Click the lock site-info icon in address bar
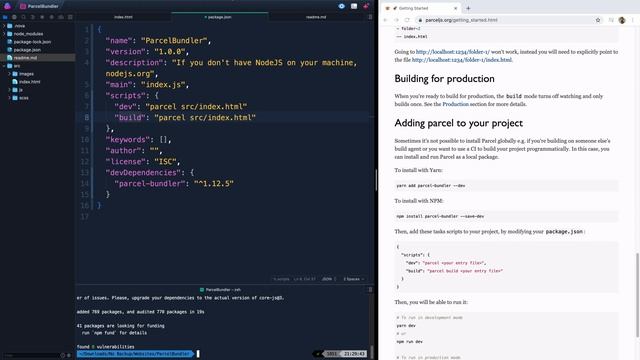640x360 pixels. click(x=420, y=20)
